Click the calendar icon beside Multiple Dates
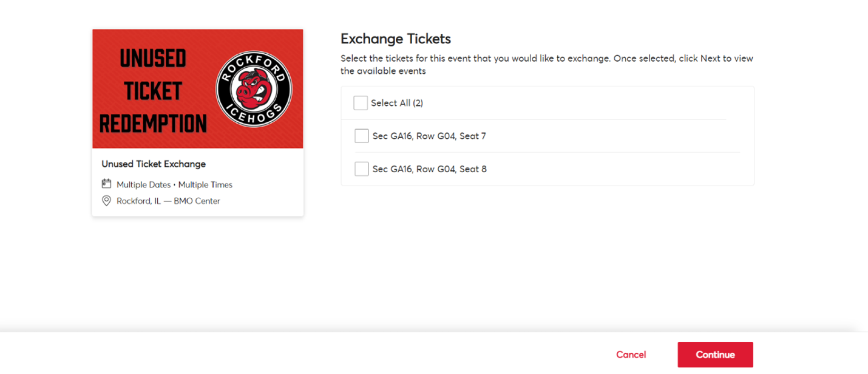 (106, 184)
